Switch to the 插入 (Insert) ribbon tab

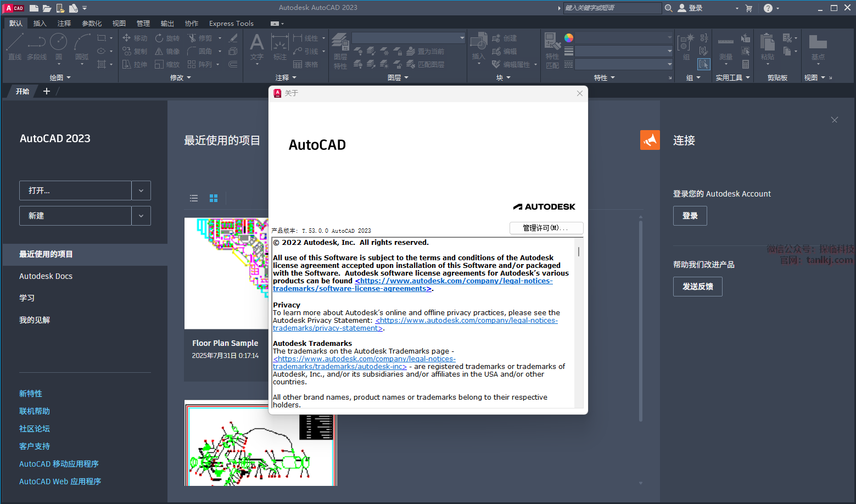[x=40, y=23]
